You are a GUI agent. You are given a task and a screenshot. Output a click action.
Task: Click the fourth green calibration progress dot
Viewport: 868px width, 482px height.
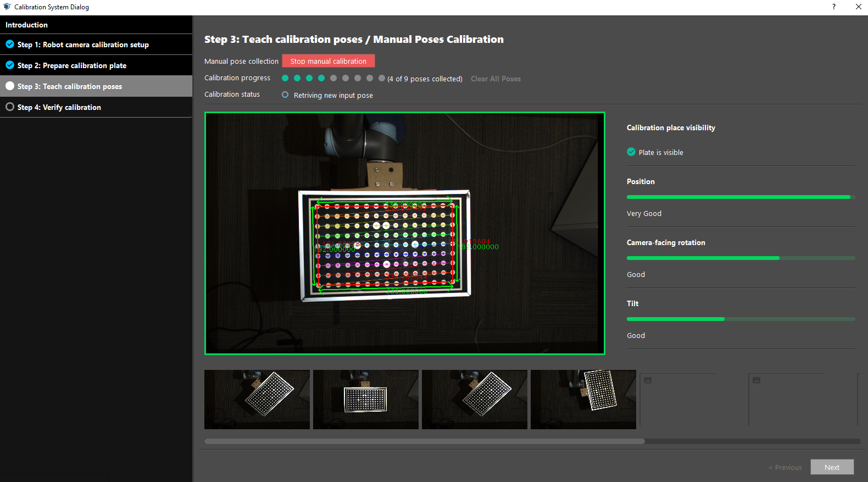click(321, 78)
